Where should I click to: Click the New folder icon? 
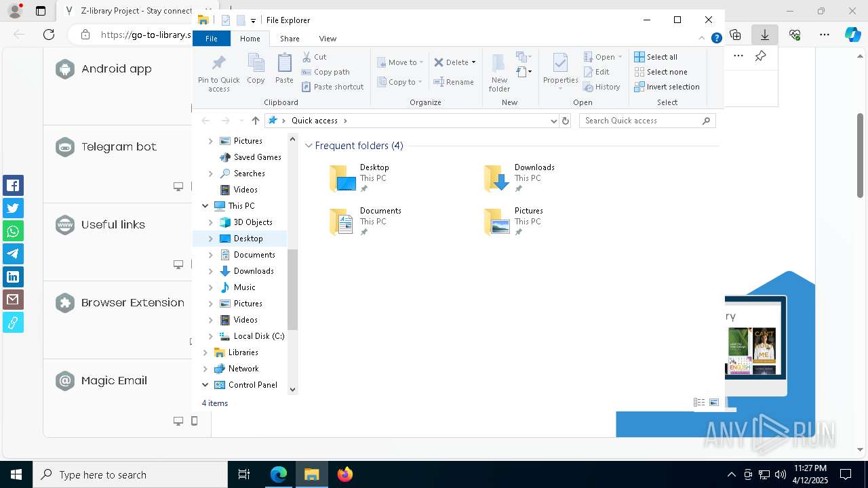(x=499, y=73)
